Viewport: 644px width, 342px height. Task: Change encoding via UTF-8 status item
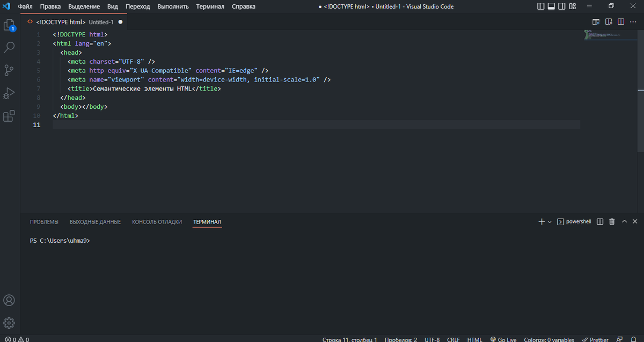432,339
